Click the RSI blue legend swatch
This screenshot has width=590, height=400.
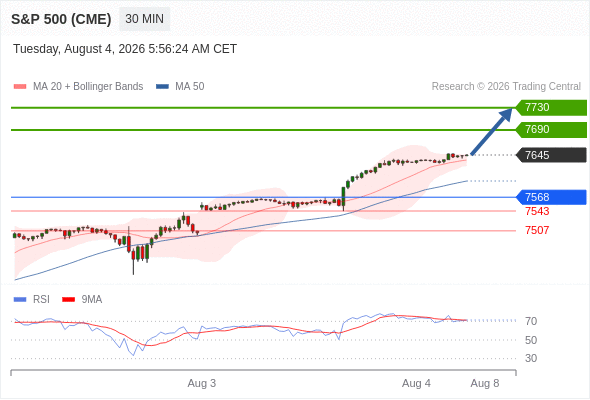tap(20, 300)
